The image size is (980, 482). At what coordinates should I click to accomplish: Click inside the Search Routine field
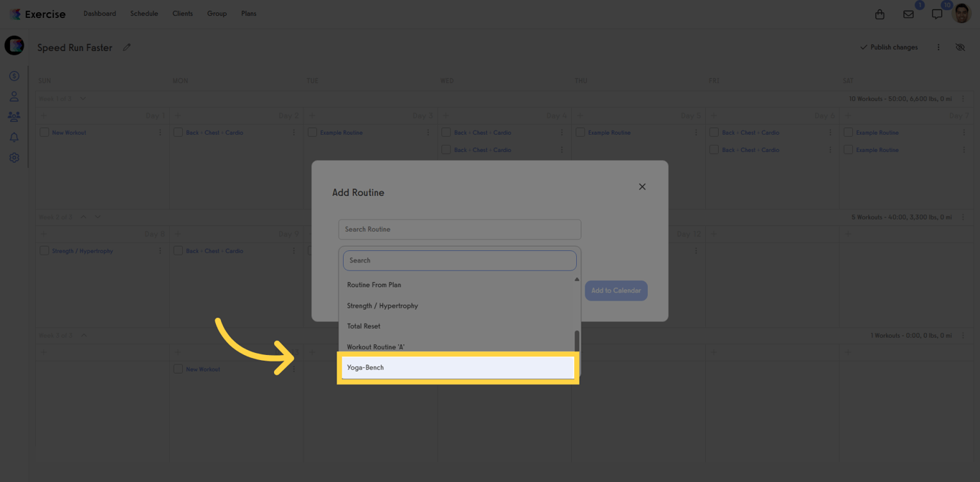[459, 229]
